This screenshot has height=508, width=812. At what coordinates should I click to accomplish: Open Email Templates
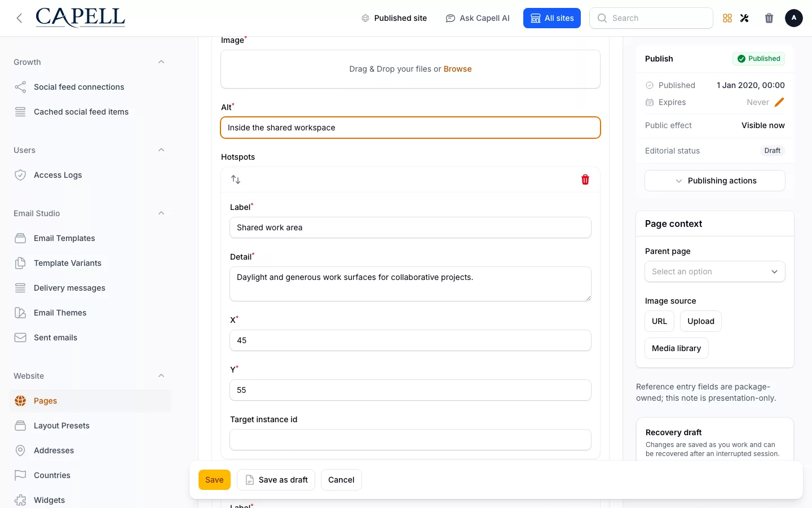click(90, 238)
